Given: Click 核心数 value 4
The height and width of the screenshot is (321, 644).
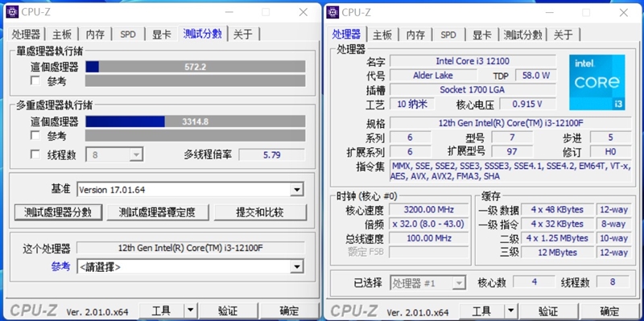Looking at the screenshot, I should click(534, 282).
